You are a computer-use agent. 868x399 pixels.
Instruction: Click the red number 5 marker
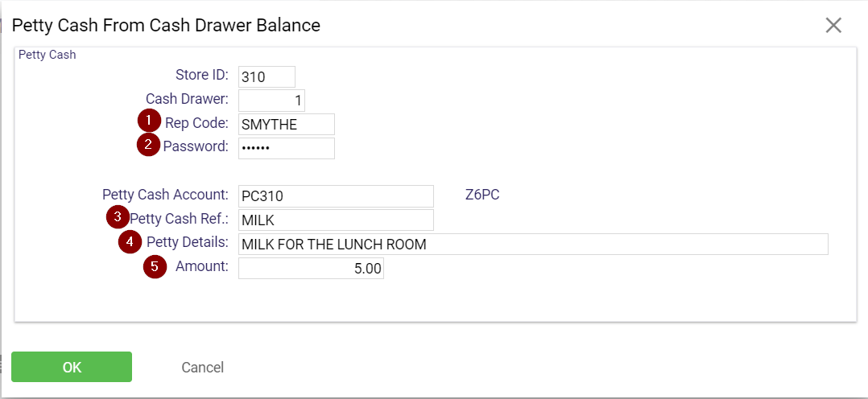(x=155, y=266)
